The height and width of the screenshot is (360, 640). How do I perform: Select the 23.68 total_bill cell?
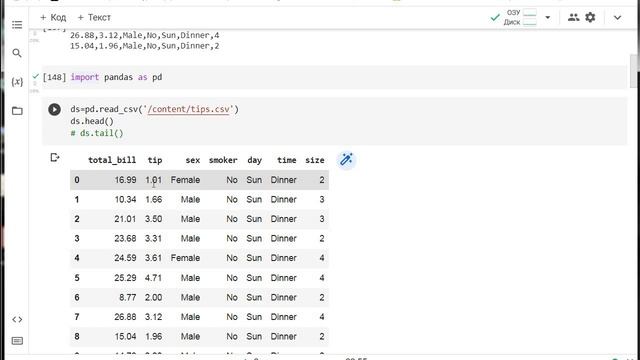(125, 239)
